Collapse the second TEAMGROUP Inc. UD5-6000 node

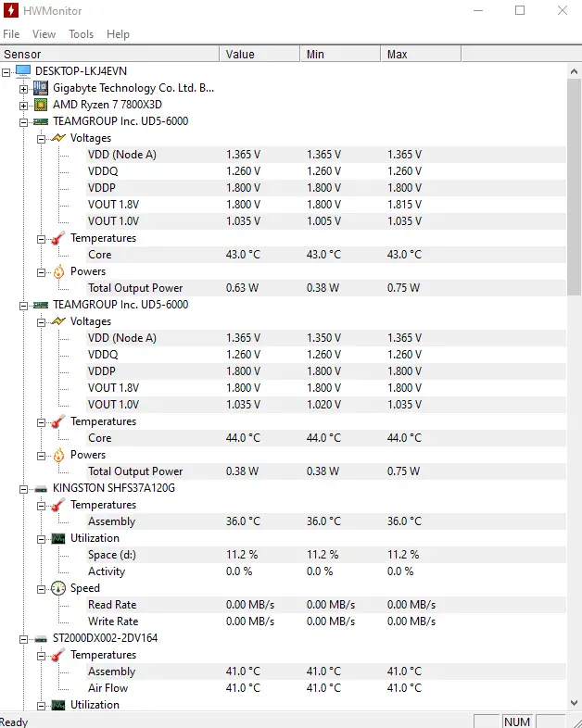(x=23, y=306)
